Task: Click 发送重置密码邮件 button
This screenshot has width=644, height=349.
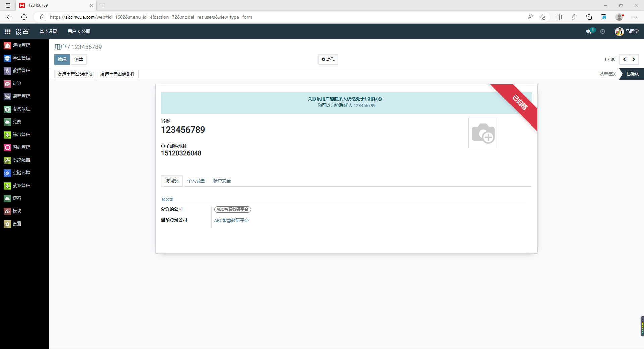Action: tap(118, 74)
